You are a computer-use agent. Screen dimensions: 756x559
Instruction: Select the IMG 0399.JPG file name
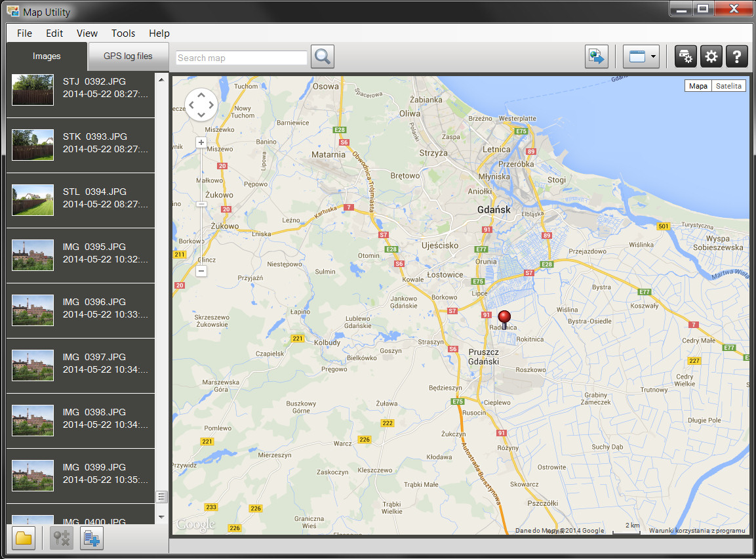tap(94, 467)
